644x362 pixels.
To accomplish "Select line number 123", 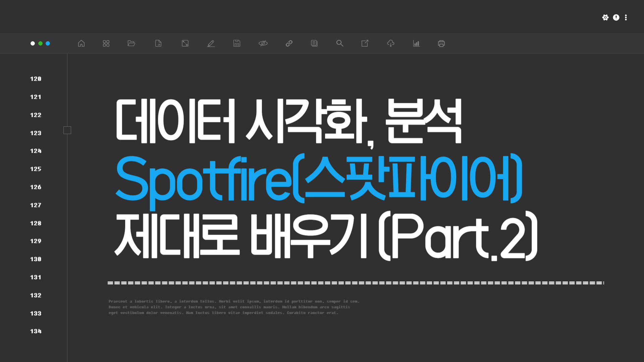I will pos(36,133).
